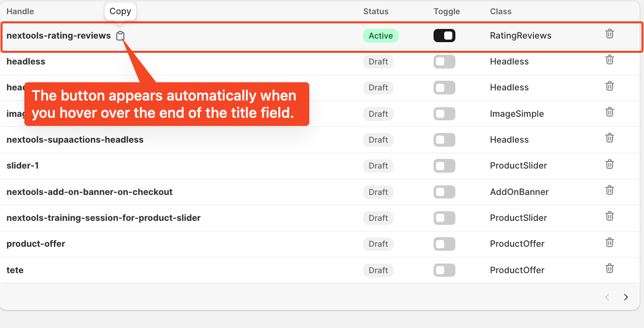This screenshot has height=328, width=644.
Task: Enable the toggle for slider-1
Action: pos(444,166)
